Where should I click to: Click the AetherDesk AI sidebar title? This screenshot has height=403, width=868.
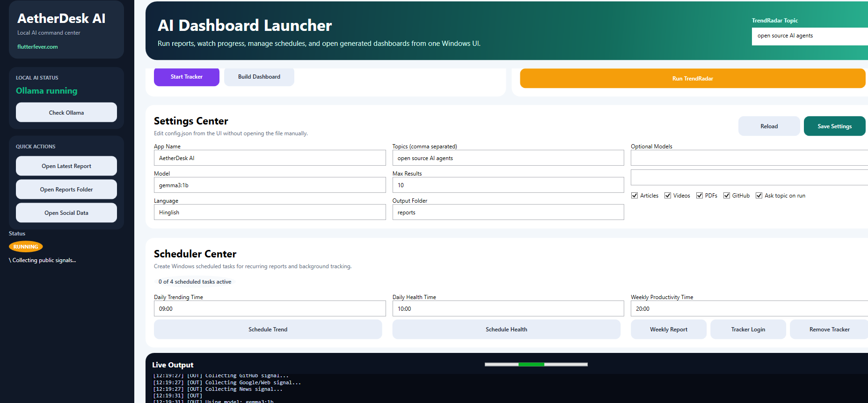pos(61,18)
